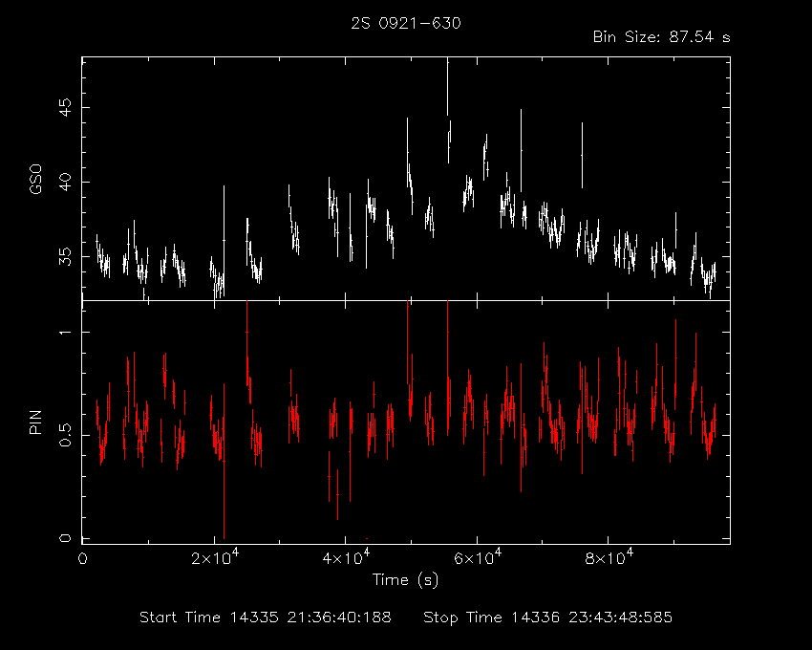The width and height of the screenshot is (812, 650).
Task: Click the 4×10^4 x-axis tick label
Action: (346, 556)
